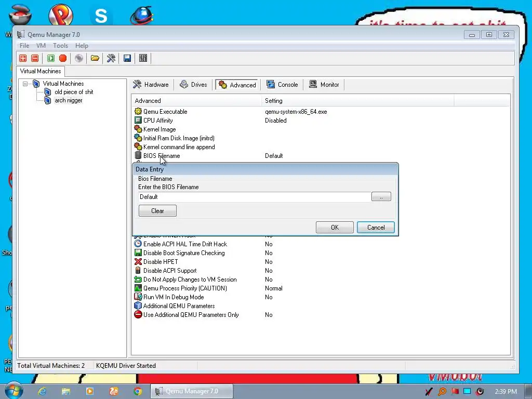
Task: Click the red X icon beside Disable HPET
Action: click(x=138, y=261)
